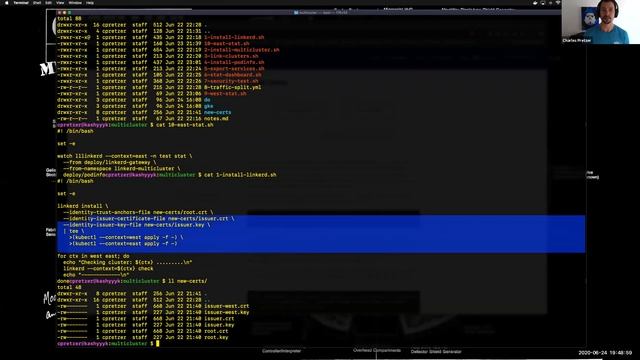The width and height of the screenshot is (640, 360).
Task: Click the green zoom button of Terminal
Action: click(69, 13)
